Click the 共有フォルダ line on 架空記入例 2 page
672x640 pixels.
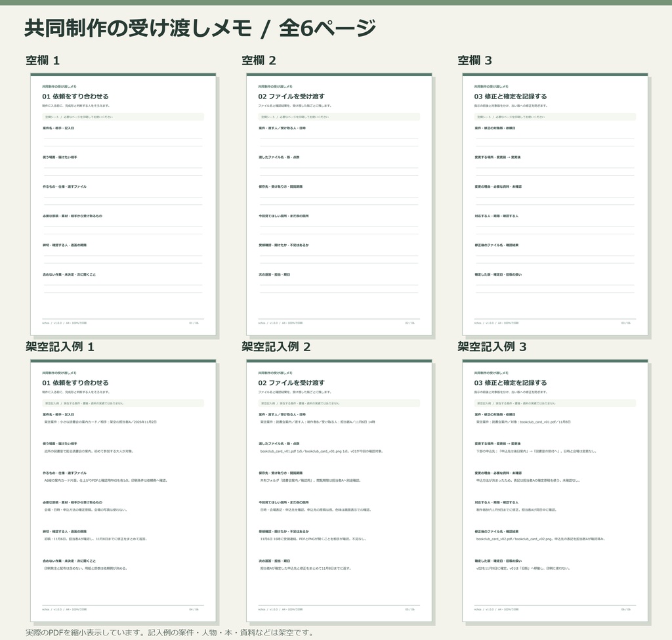[x=310, y=480]
